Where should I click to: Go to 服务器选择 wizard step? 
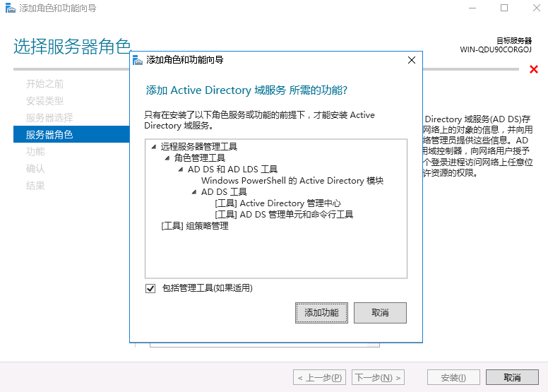[x=49, y=117]
